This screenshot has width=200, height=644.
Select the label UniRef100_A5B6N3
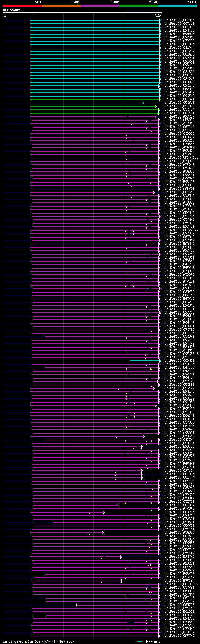pos(179,436)
